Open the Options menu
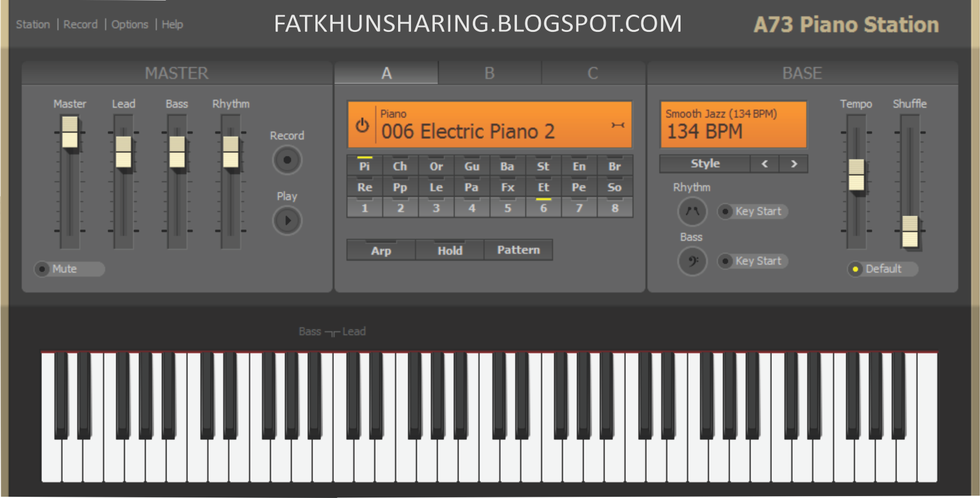This screenshot has height=498, width=980. click(x=129, y=25)
